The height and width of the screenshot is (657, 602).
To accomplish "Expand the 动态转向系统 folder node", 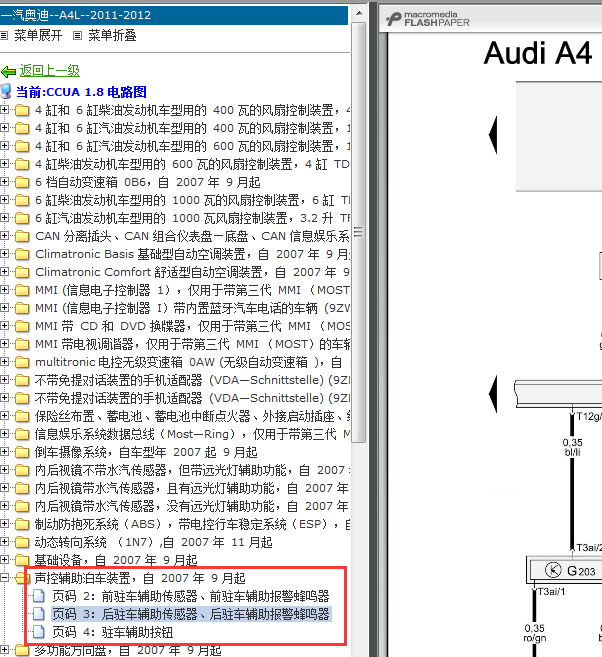I will coord(4,542).
